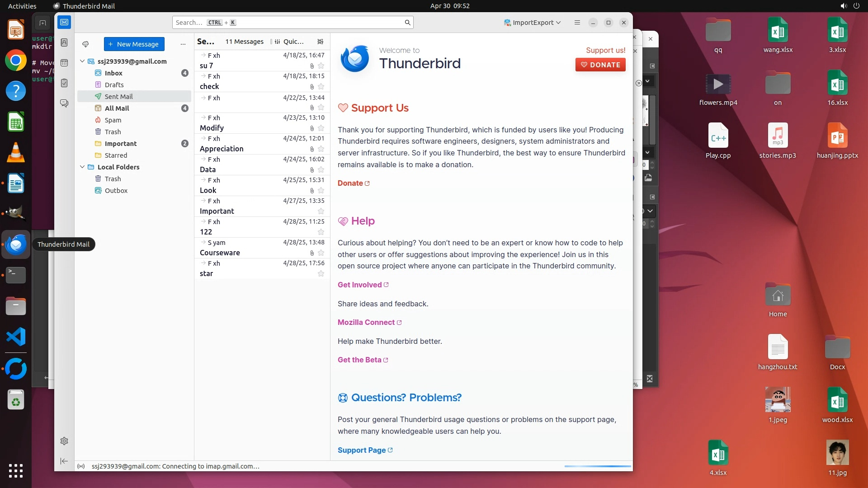Screen dimensions: 868x488
Task: Toggle star on 'Important' message
Action: 321,211
